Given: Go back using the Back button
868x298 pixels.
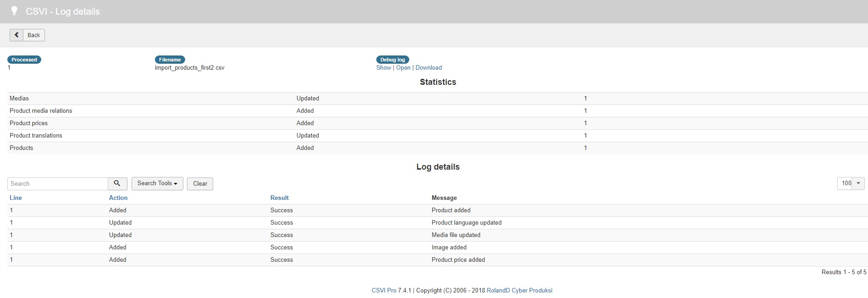Looking at the screenshot, I should [27, 35].
